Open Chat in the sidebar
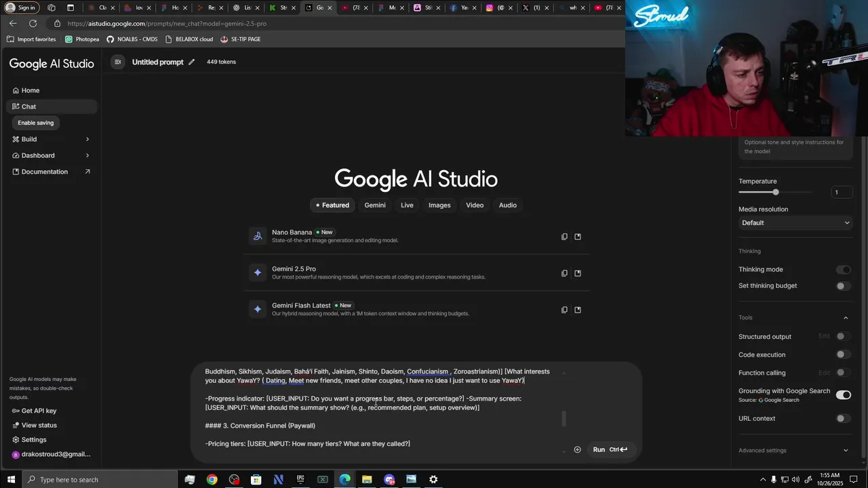This screenshot has width=868, height=488. coord(52,106)
